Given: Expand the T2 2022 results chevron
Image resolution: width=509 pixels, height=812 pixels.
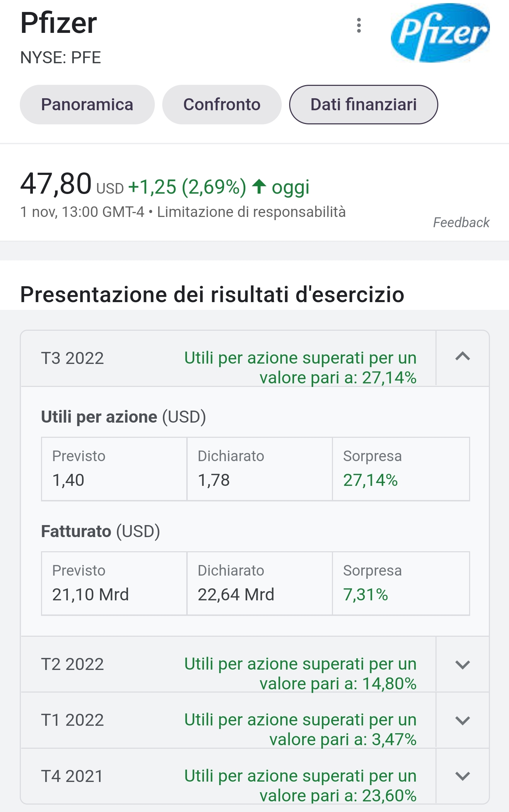Looking at the screenshot, I should pyautogui.click(x=463, y=664).
